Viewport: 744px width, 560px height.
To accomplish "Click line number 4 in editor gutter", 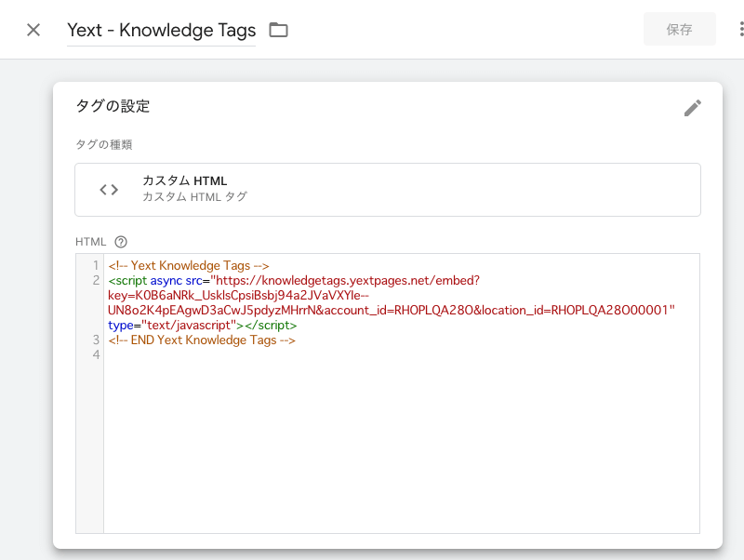I will point(96,354).
